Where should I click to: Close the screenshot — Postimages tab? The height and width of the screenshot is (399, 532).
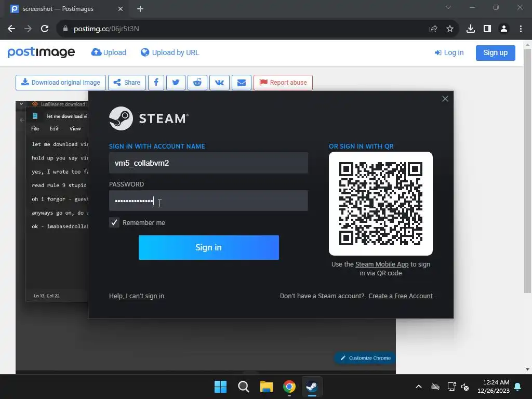pos(121,9)
